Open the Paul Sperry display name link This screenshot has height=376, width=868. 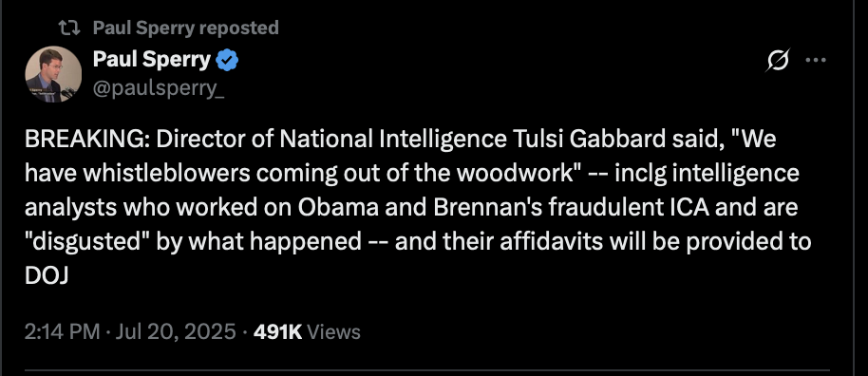pos(152,59)
